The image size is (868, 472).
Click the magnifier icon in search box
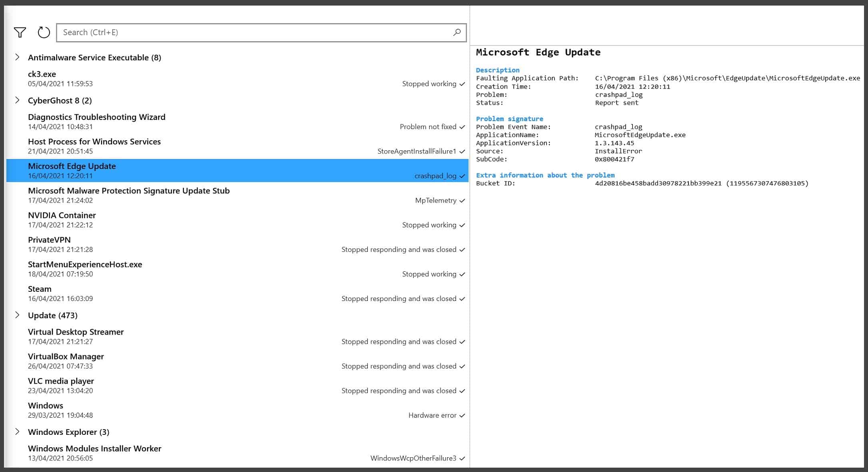tap(457, 32)
